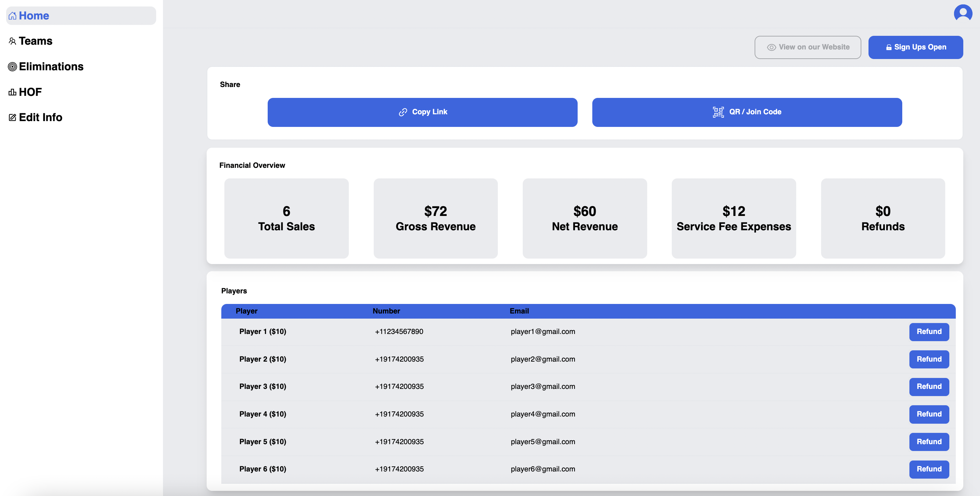Click email player1@gmail.com
The width and height of the screenshot is (980, 496).
(x=543, y=332)
